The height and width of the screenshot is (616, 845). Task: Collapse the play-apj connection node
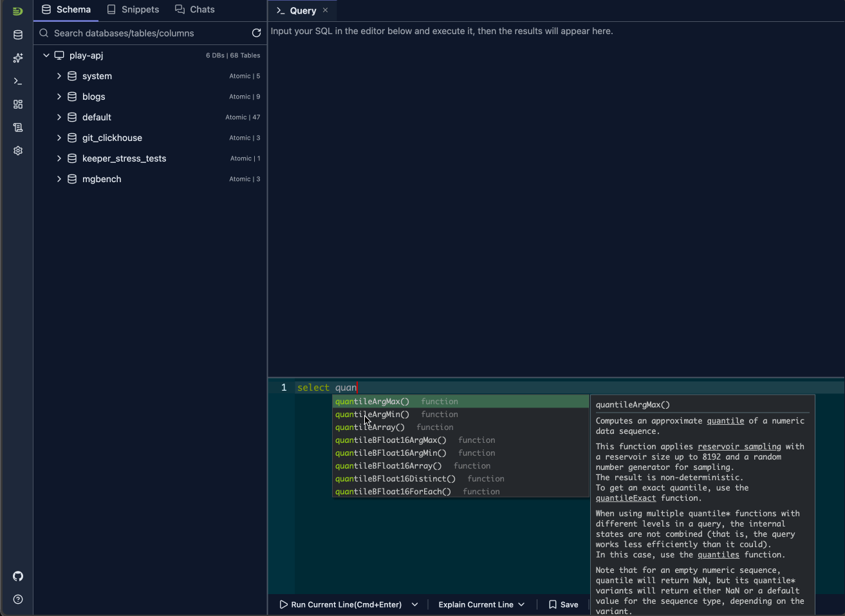pyautogui.click(x=46, y=55)
